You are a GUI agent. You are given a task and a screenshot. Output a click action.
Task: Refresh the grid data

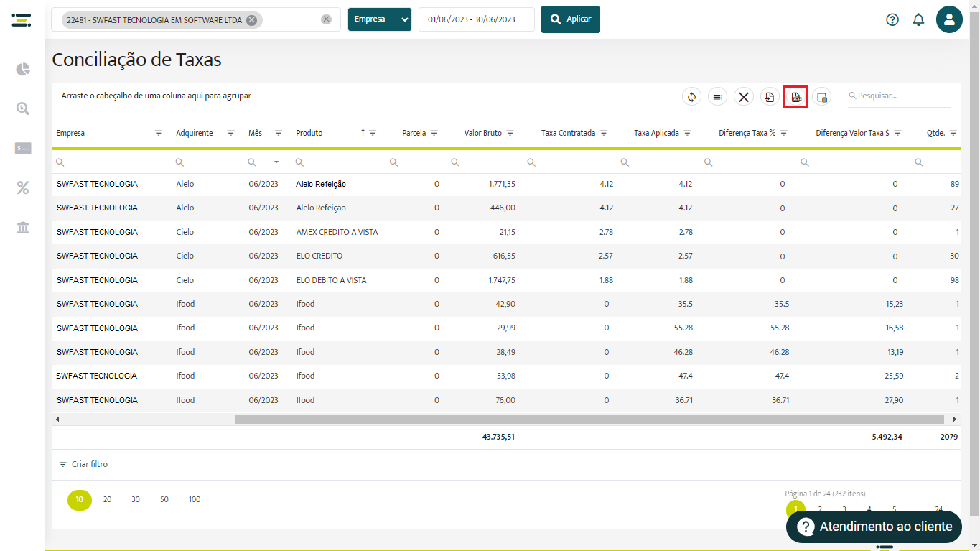[x=691, y=97]
